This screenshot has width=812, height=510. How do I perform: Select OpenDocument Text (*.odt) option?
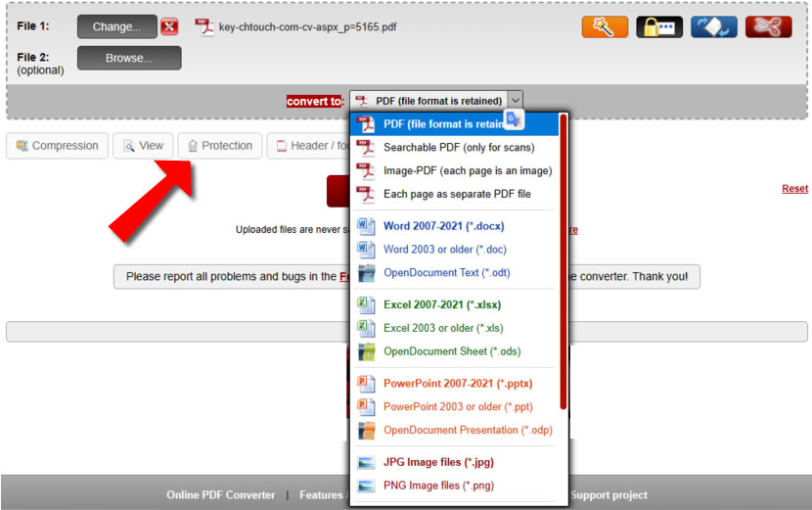pyautogui.click(x=455, y=273)
